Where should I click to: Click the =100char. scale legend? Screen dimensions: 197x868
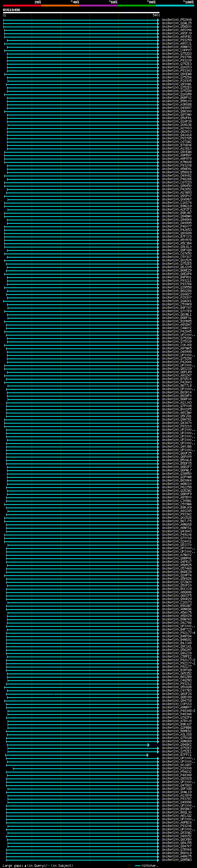[147, 865]
